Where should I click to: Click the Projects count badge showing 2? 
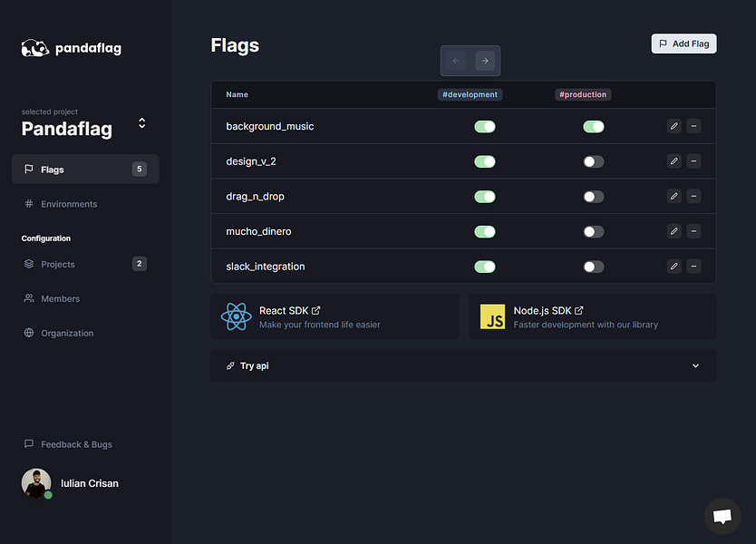click(x=140, y=263)
